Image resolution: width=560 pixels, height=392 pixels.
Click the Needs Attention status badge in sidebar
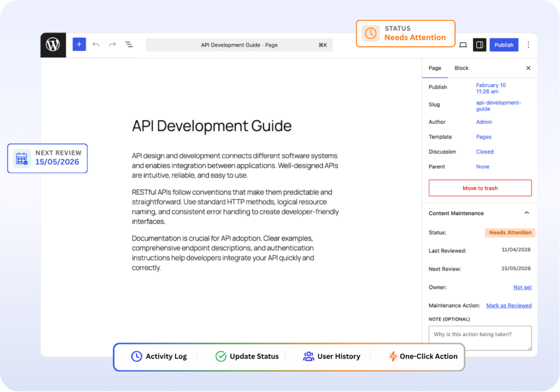510,233
